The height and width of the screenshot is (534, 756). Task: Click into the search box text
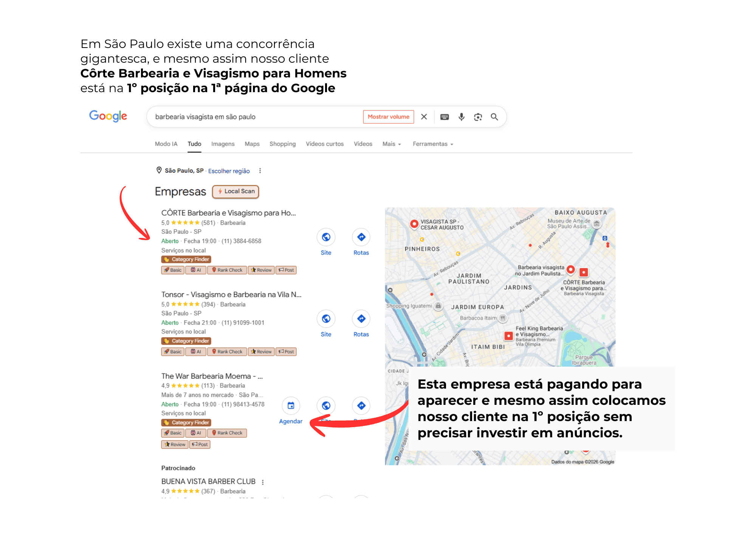pos(205,117)
